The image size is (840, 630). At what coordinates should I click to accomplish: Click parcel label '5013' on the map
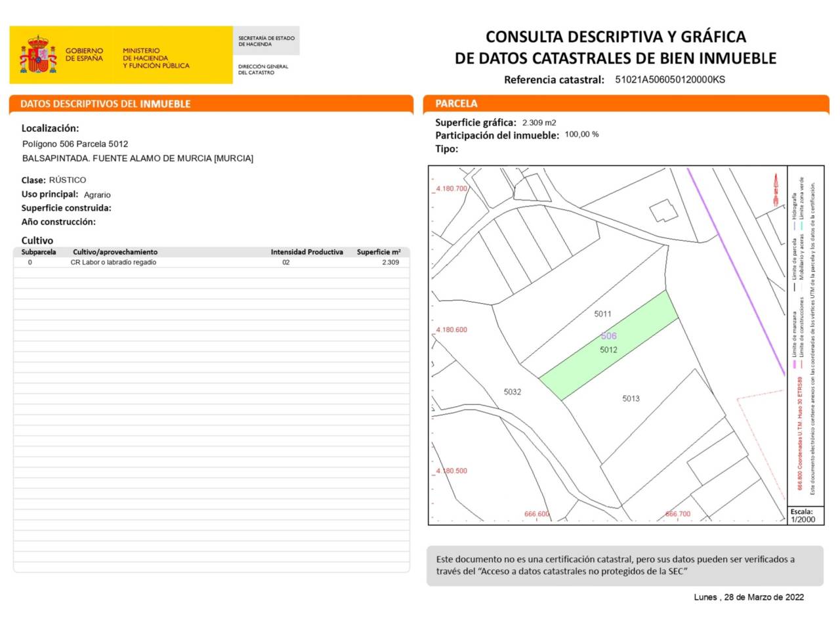click(631, 398)
